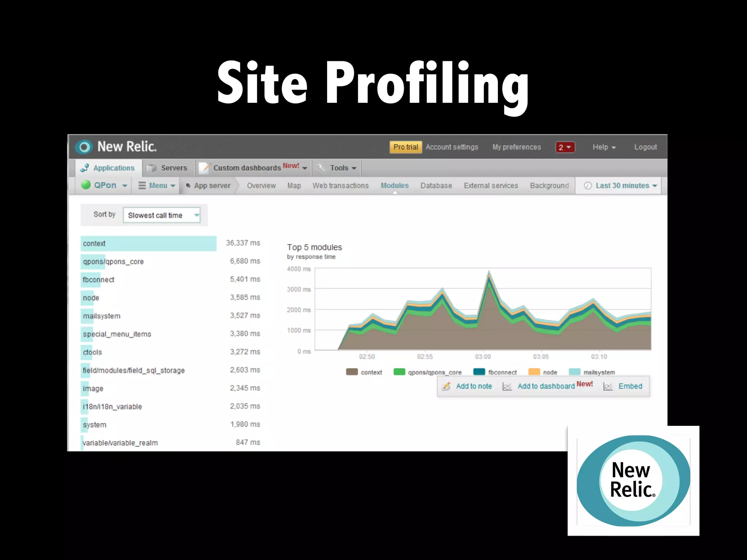Select the special_menu_items module row
This screenshot has width=747, height=560.
tap(171, 334)
